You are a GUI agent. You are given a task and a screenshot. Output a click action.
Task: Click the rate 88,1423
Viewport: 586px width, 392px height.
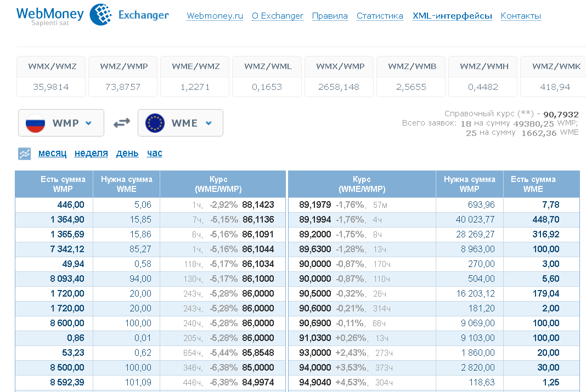click(258, 205)
